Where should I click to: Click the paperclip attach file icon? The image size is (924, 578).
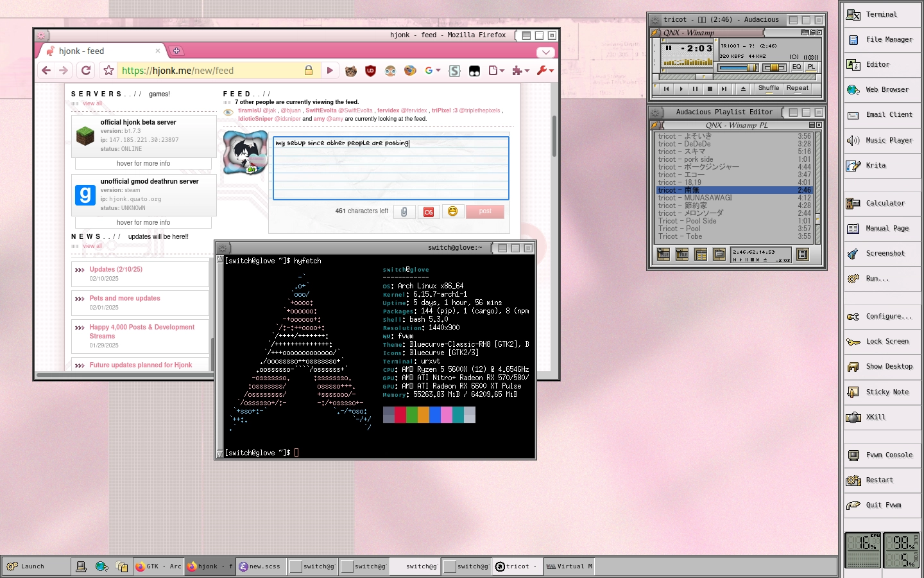[x=404, y=211]
